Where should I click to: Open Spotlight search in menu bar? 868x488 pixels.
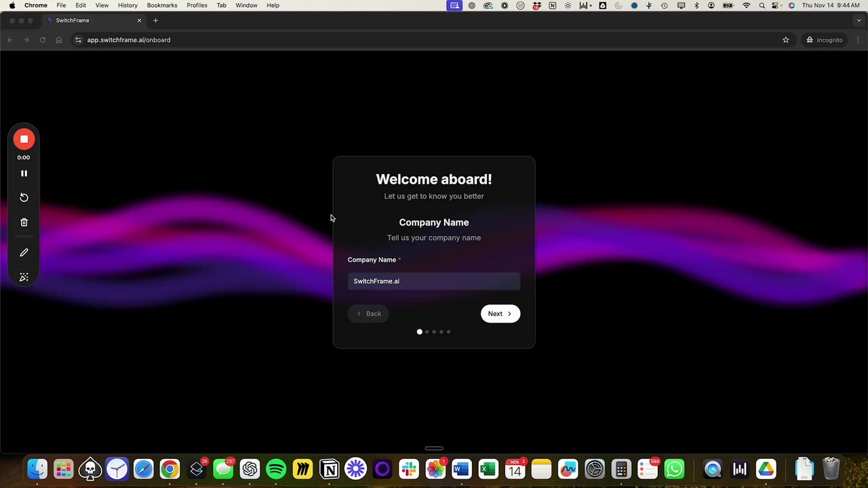(x=762, y=5)
